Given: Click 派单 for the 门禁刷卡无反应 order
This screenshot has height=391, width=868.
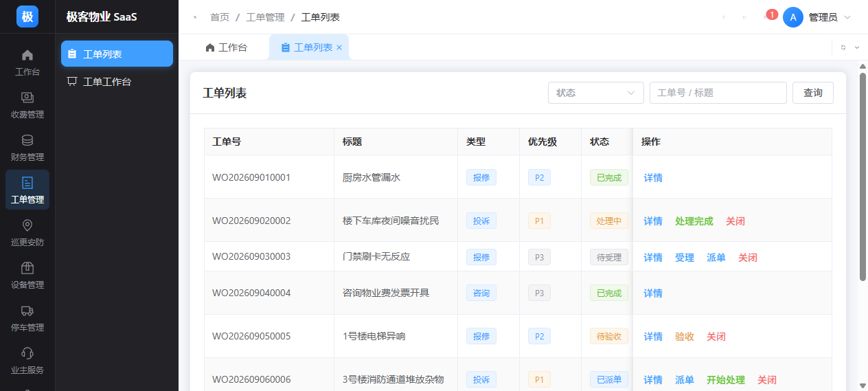Looking at the screenshot, I should click(x=716, y=258).
